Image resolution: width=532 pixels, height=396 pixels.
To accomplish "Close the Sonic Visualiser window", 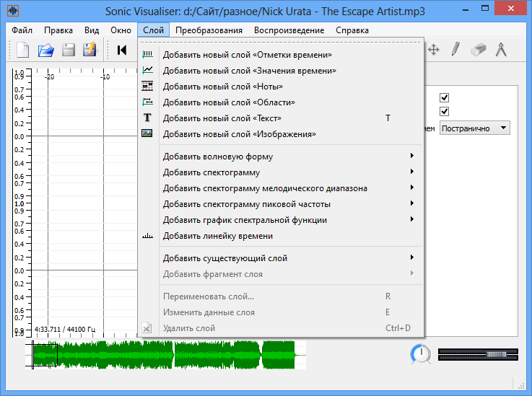I will tap(510, 9).
